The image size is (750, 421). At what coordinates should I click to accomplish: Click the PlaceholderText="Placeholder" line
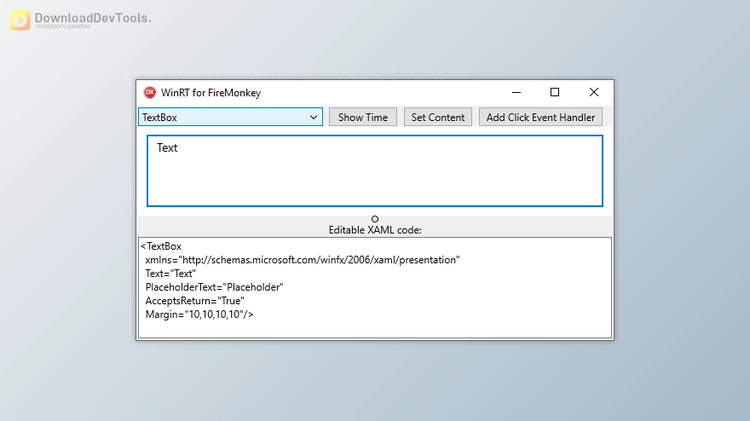pyautogui.click(x=214, y=287)
